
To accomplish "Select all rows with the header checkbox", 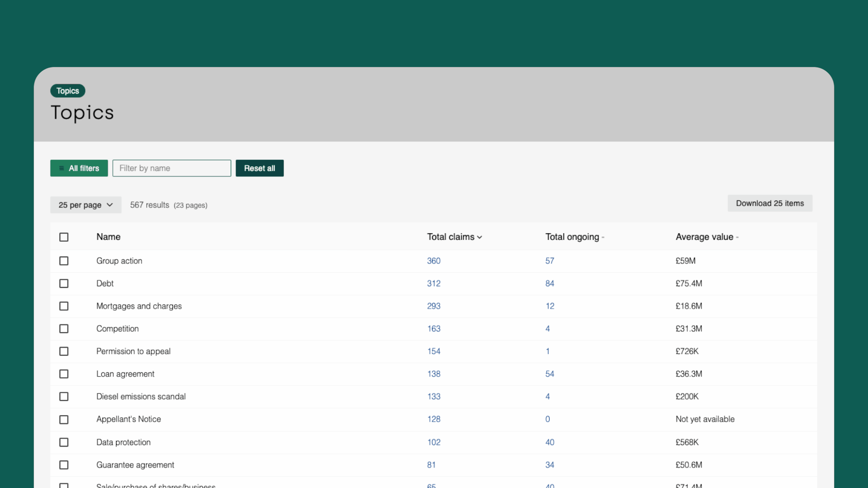I will click(x=64, y=237).
